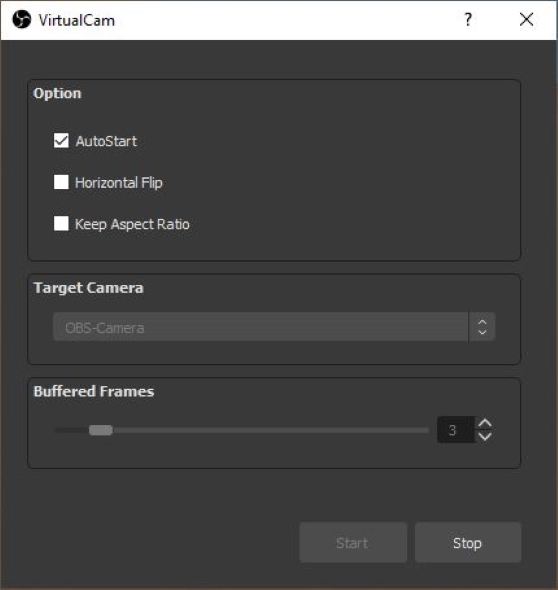Click the Keep Aspect Ratio label text
558x590 pixels.
pyautogui.click(x=132, y=224)
